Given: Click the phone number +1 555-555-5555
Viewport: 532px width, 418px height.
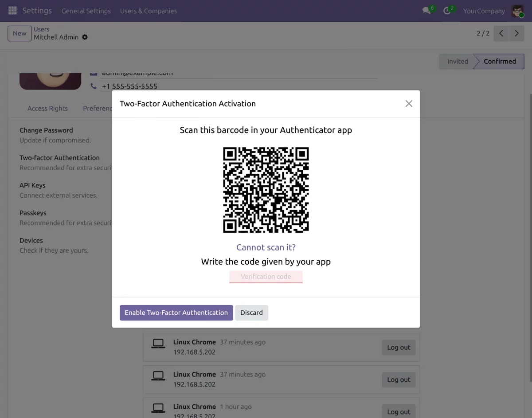Looking at the screenshot, I should 129,86.
